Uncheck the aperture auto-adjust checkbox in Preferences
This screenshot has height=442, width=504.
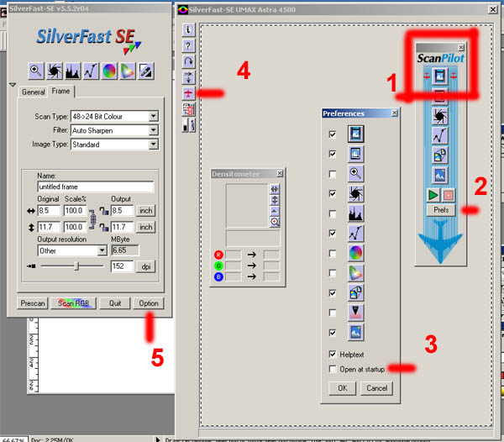coord(333,194)
